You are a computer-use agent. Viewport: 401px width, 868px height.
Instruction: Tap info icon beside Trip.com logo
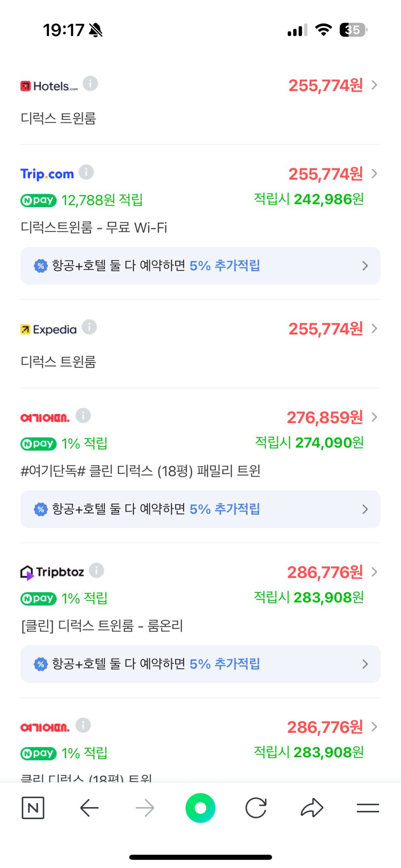click(86, 172)
